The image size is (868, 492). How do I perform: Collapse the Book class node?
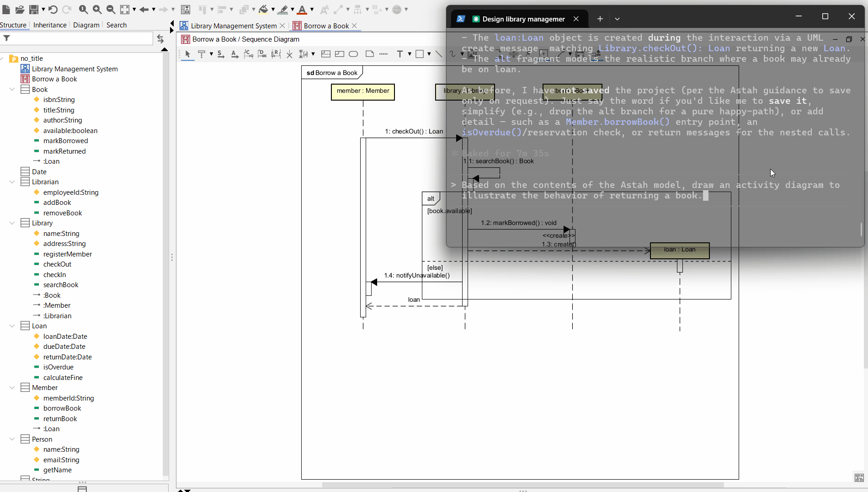(12, 89)
